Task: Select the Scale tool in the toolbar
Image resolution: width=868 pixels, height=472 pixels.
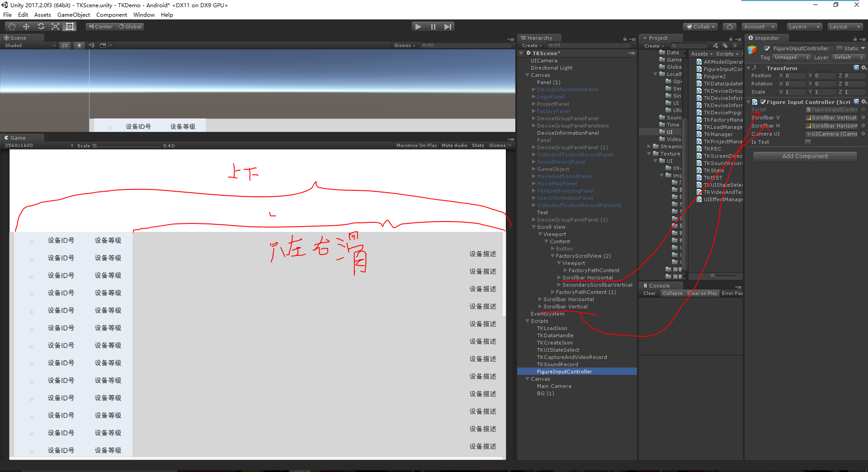Action: tap(55, 27)
